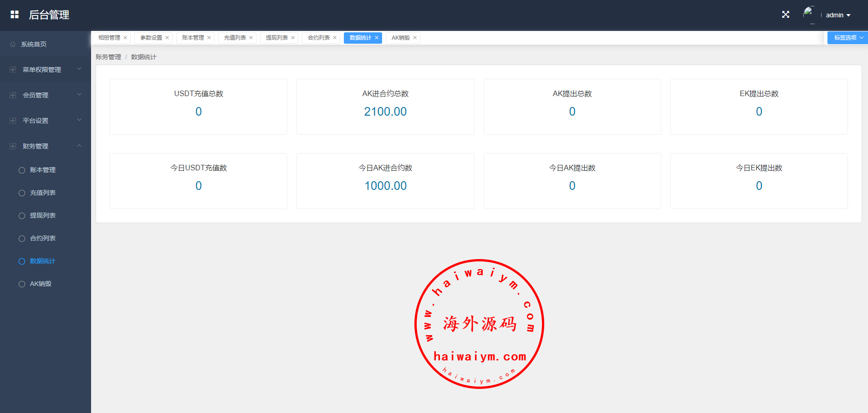Close the 相册管理 tab
This screenshot has height=413, width=868.
(x=125, y=38)
